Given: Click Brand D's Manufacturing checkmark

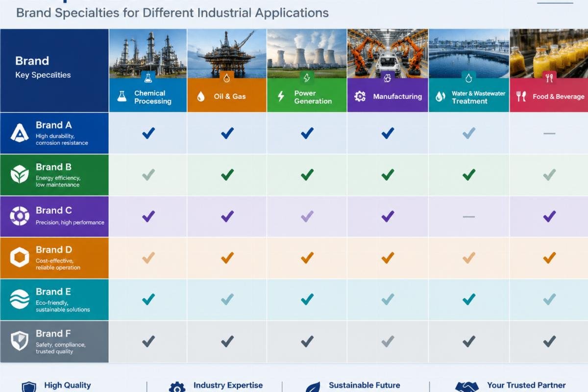Looking at the screenshot, I should (388, 257).
